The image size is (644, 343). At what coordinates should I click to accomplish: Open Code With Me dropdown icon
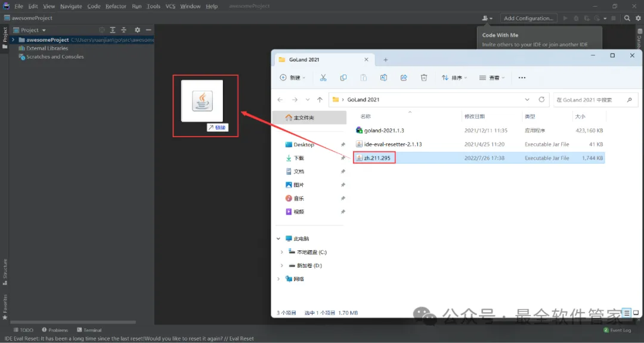point(487,18)
